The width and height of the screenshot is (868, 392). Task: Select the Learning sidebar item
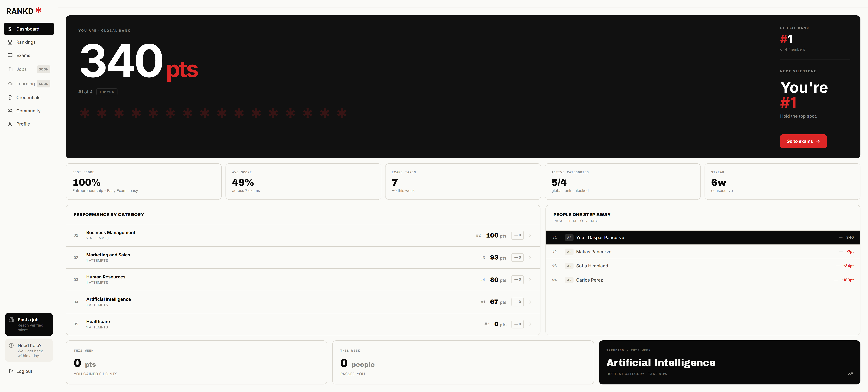coord(29,84)
